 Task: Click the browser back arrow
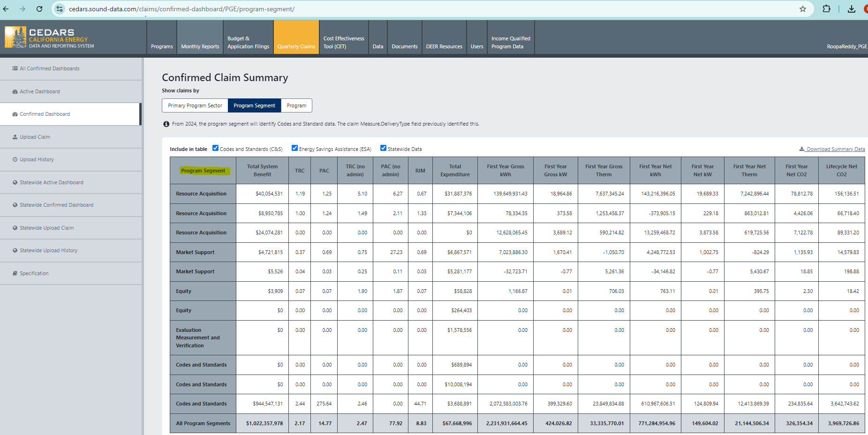coord(6,9)
